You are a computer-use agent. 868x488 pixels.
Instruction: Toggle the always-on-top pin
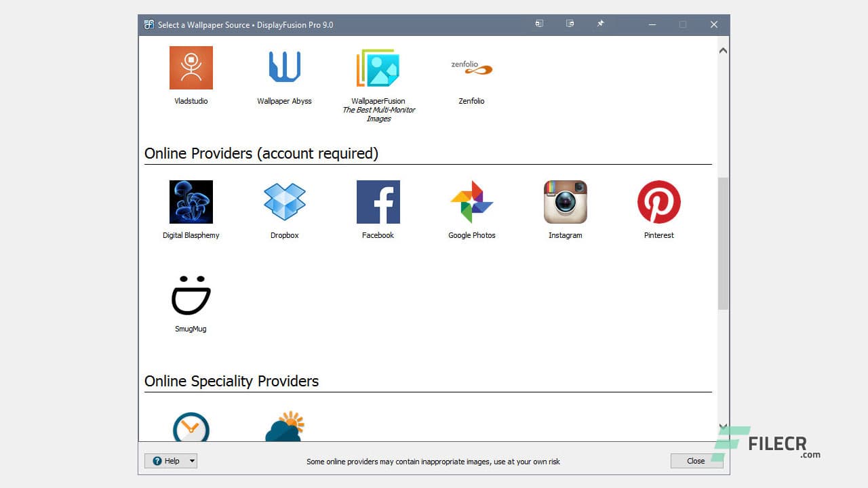coord(600,24)
